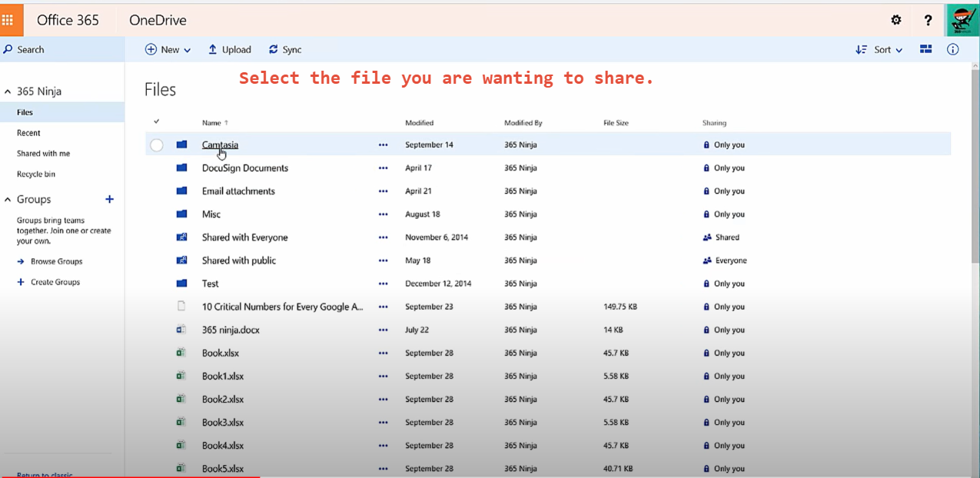Viewport: 980px width, 478px height.
Task: Open more options ellipsis for Email attachments
Action: tap(383, 191)
